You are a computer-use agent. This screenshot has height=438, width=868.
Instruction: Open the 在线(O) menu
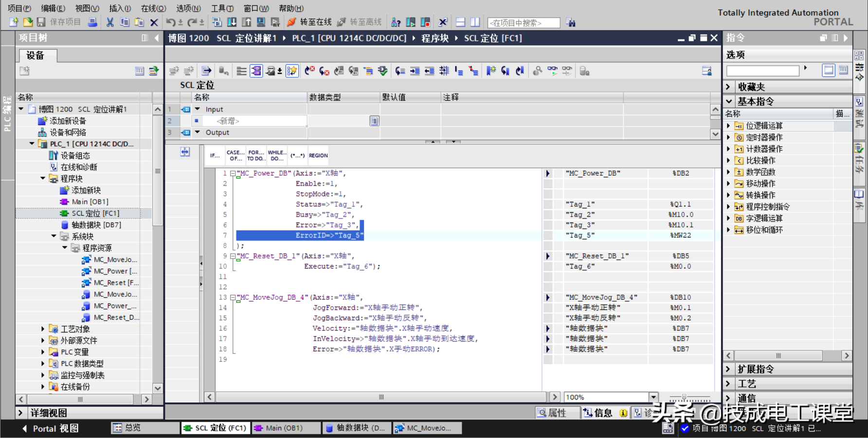coord(153,8)
